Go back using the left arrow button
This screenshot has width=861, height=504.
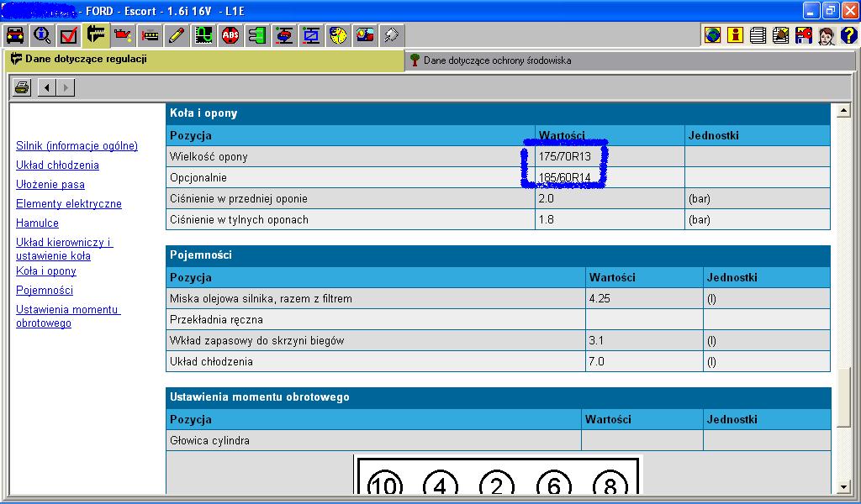coord(47,87)
